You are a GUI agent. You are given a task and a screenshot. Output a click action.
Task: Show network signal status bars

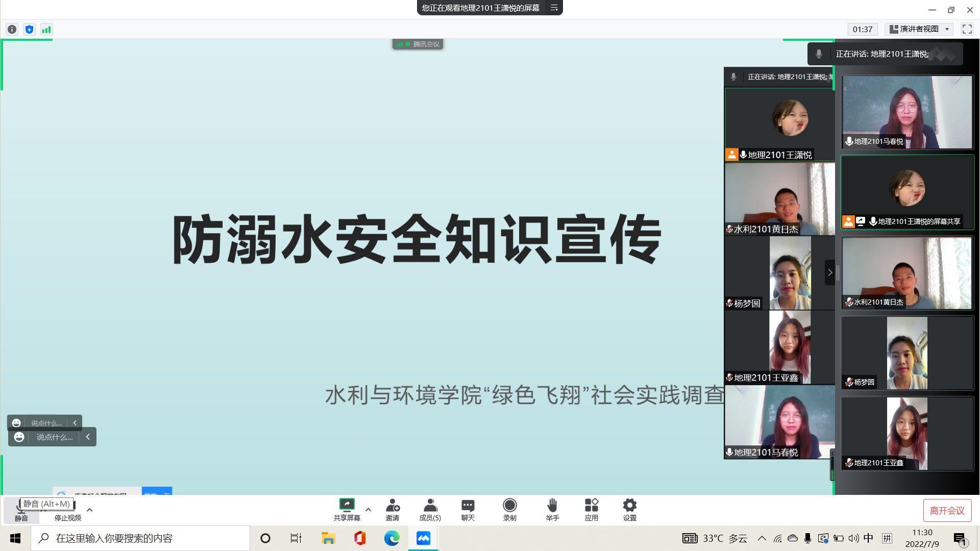tap(46, 30)
